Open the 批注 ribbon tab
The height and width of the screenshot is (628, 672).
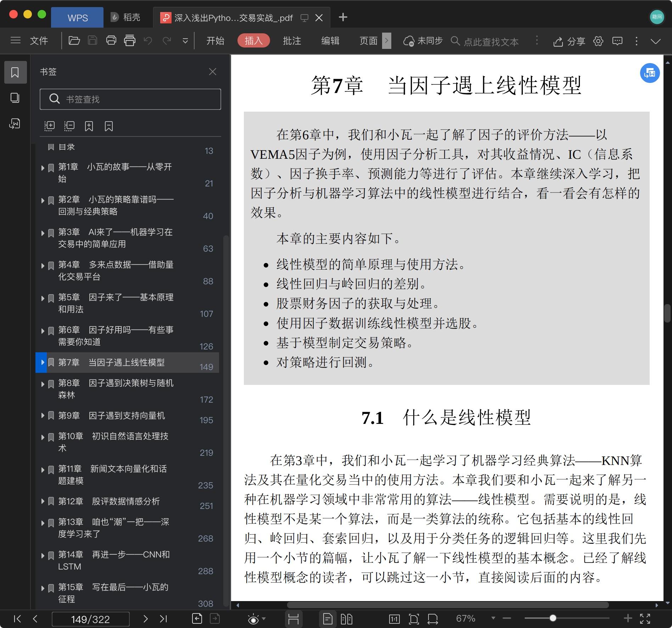(292, 41)
